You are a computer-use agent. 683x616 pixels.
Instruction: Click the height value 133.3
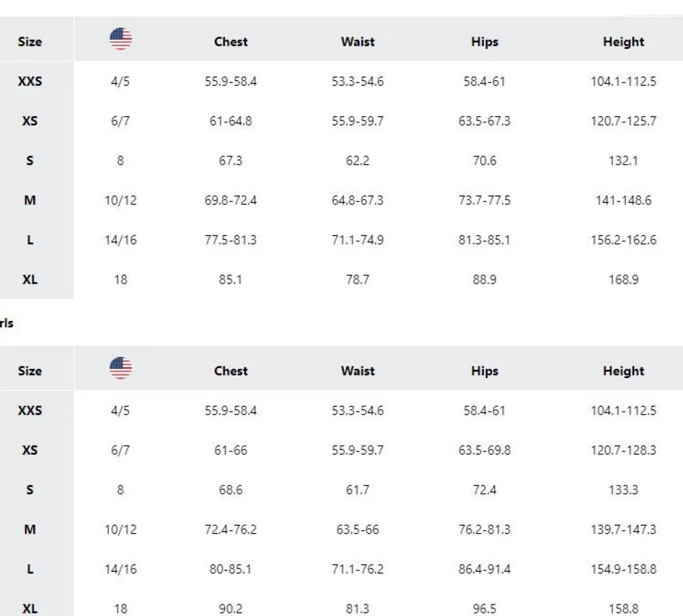pyautogui.click(x=624, y=490)
